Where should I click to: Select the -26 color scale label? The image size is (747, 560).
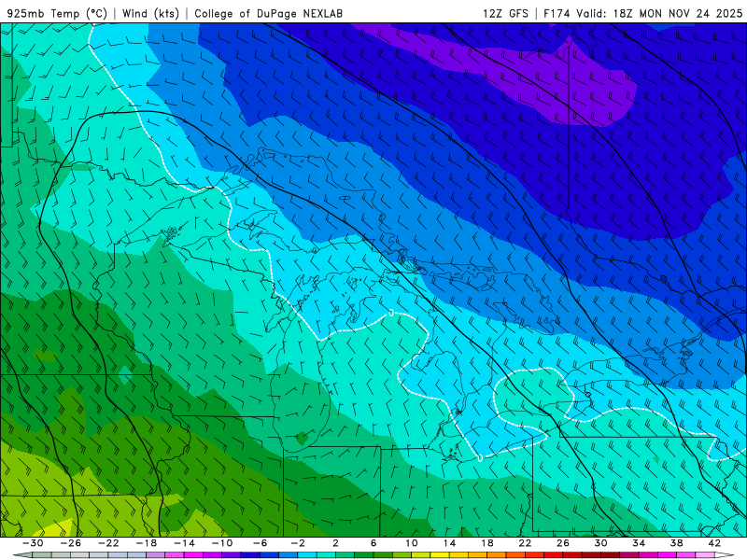pos(71,543)
